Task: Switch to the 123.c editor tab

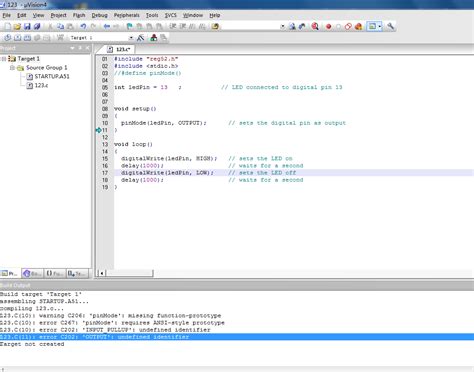Action: tap(119, 49)
